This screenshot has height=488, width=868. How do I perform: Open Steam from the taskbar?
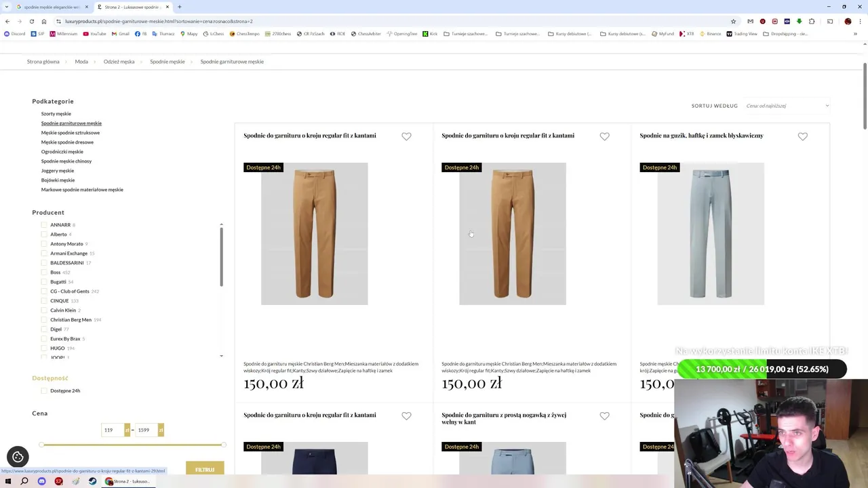coord(92,481)
